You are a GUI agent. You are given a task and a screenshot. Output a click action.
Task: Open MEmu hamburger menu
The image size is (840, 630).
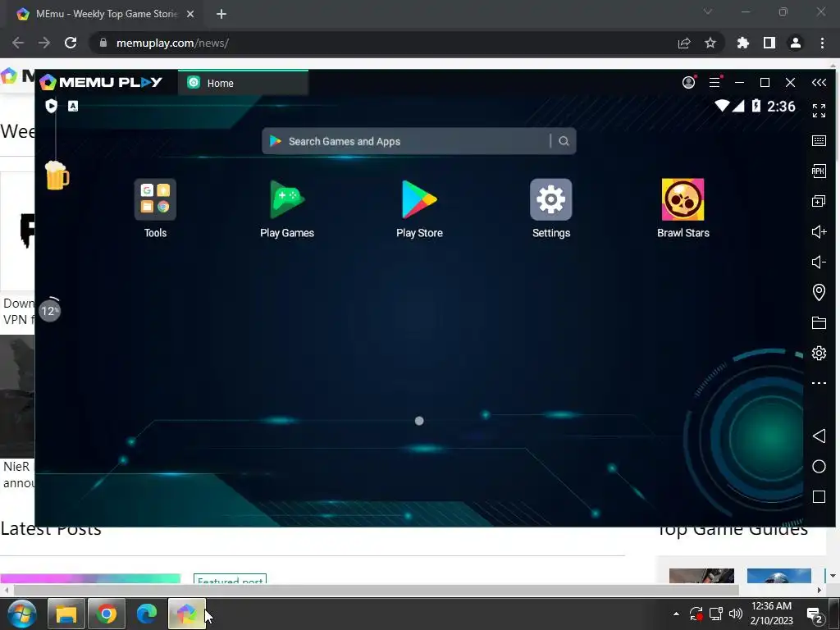714,83
